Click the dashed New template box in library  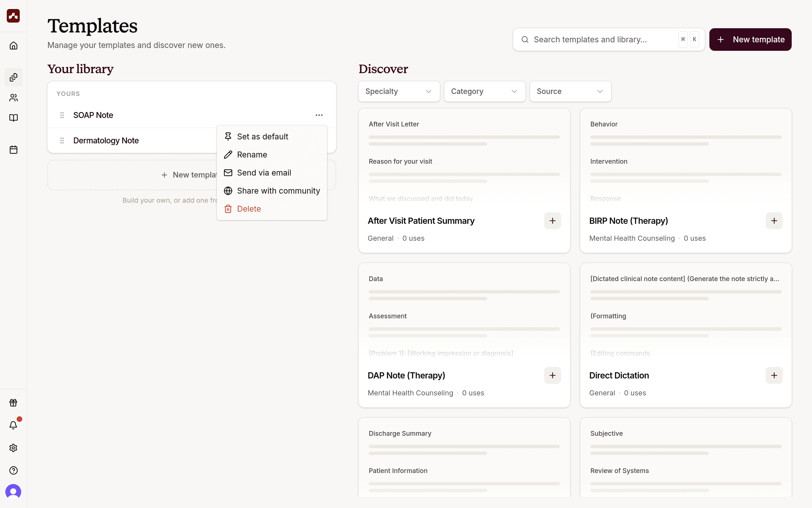(x=192, y=175)
